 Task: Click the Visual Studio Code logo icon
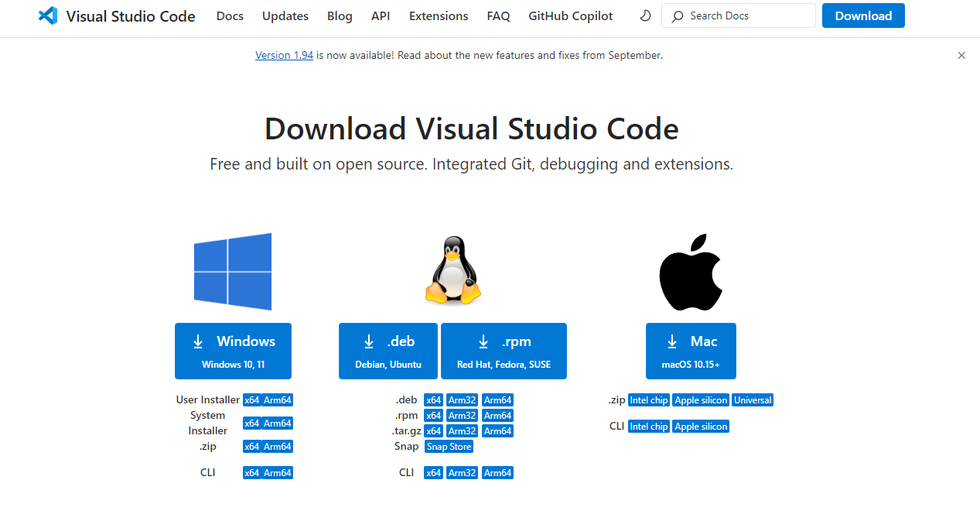(48, 15)
